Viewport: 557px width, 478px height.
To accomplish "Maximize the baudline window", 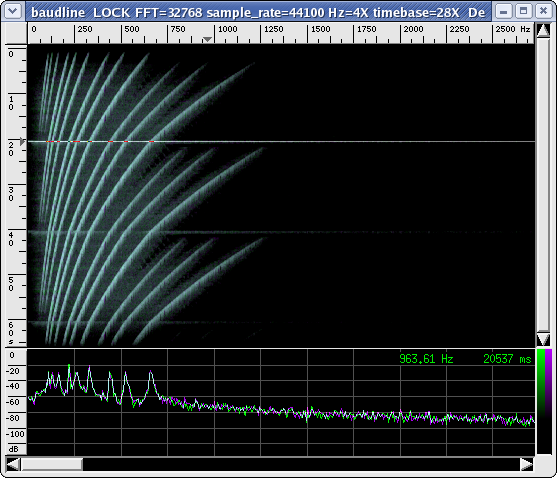I will 523,11.
